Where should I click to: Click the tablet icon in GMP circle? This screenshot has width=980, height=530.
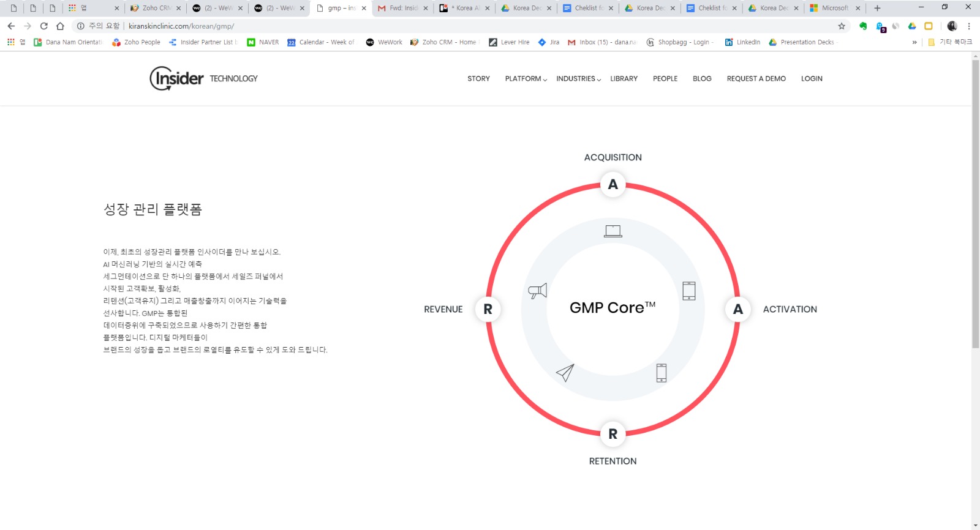[x=688, y=291]
